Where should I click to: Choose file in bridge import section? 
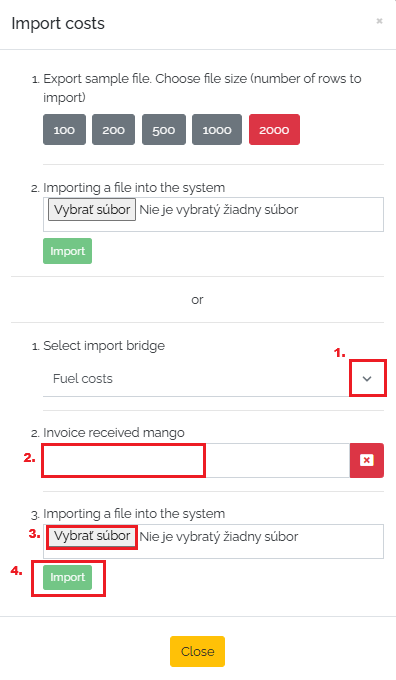point(92,536)
